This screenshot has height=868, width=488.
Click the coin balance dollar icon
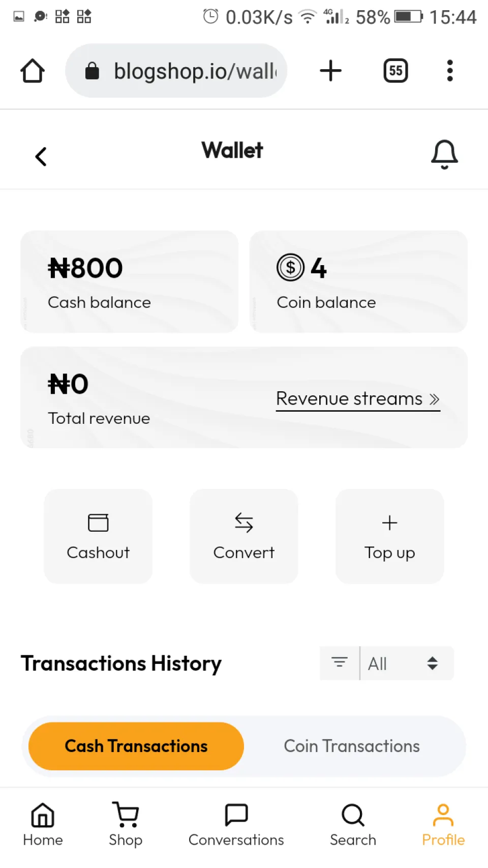(x=290, y=268)
